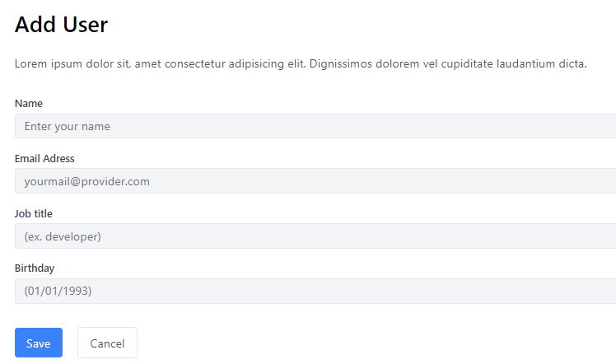Click the word Lorem in description
This screenshot has height=364, width=616.
pos(31,63)
